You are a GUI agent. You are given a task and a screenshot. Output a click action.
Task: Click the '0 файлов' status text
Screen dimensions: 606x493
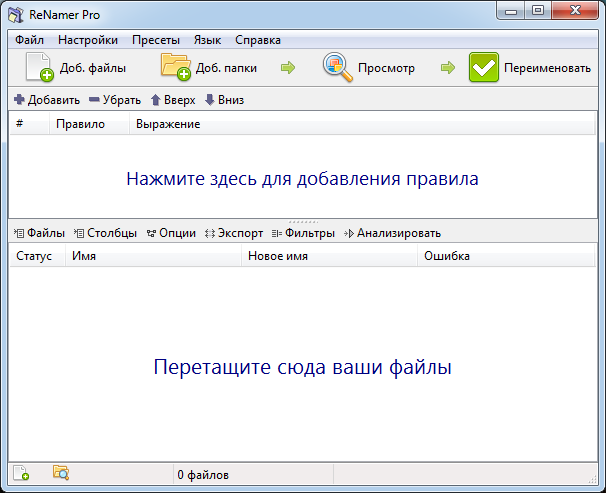click(203, 475)
